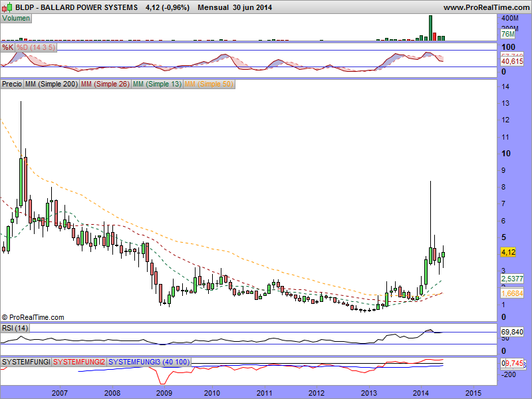Click the 11 price axis label
Image resolution: width=532 pixels, height=399 pixels.
[x=505, y=137]
